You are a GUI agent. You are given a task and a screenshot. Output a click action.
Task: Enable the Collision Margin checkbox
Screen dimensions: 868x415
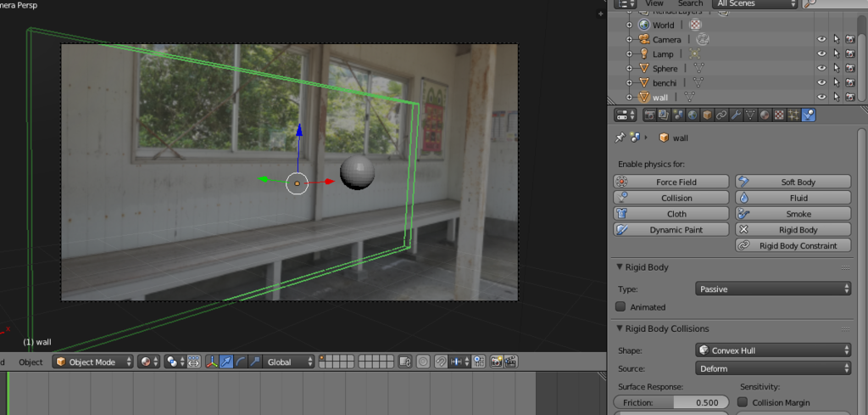point(743,402)
